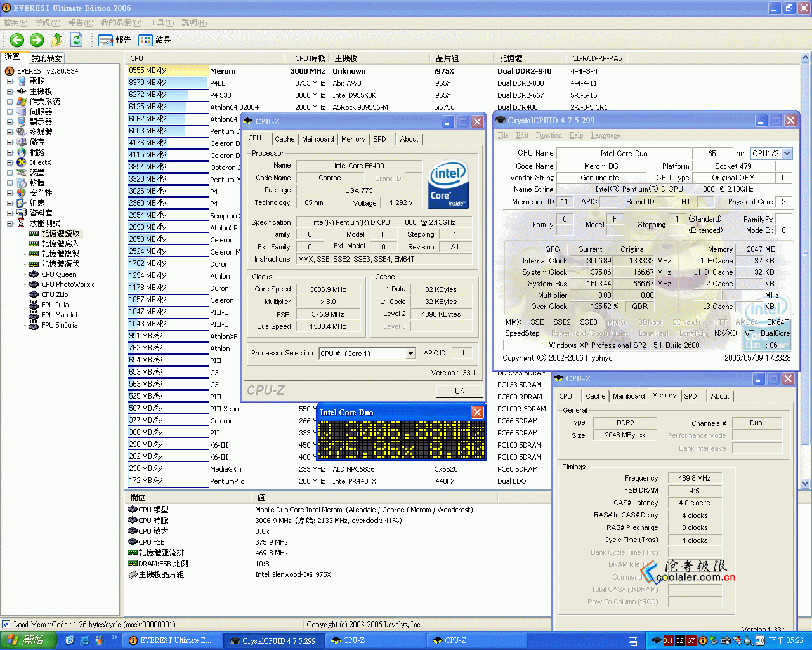Viewport: 812px width, 650px height.
Task: Click the EVEREST list scrollbar down arrow
Action: [806, 483]
